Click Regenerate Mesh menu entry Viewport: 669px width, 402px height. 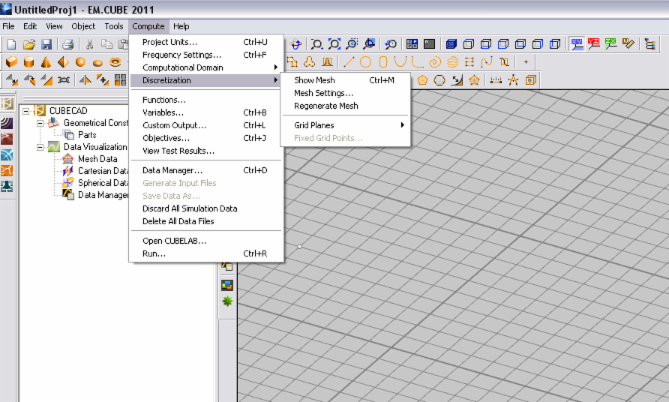[x=325, y=105]
